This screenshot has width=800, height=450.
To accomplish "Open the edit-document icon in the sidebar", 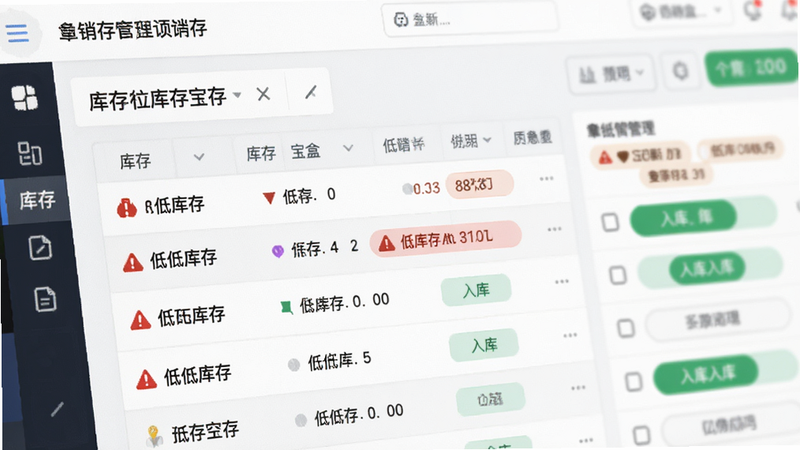I will click(40, 247).
